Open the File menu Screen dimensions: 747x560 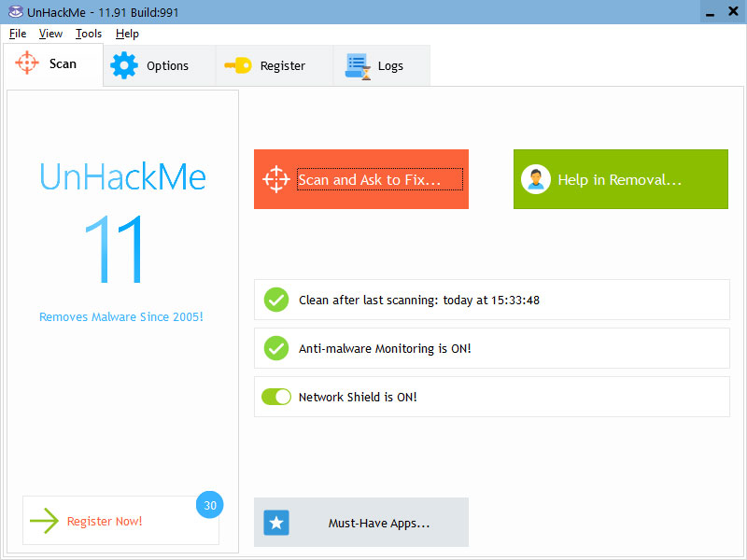18,34
